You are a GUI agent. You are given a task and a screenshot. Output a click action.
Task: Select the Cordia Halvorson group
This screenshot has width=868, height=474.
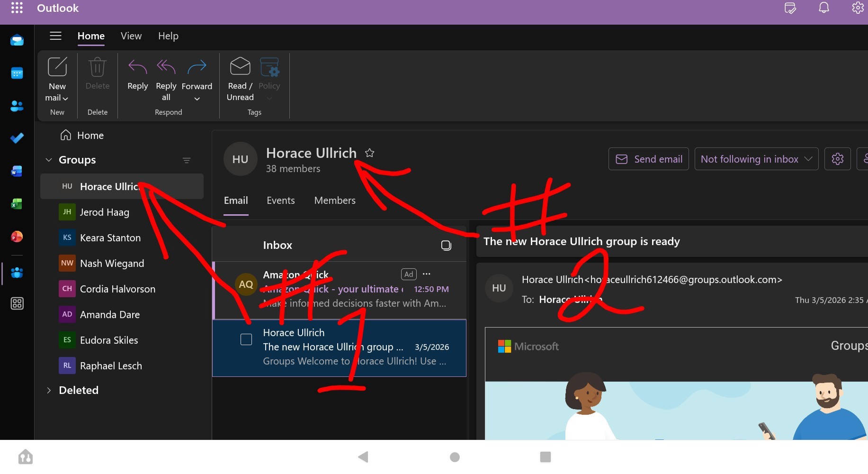click(x=122, y=289)
